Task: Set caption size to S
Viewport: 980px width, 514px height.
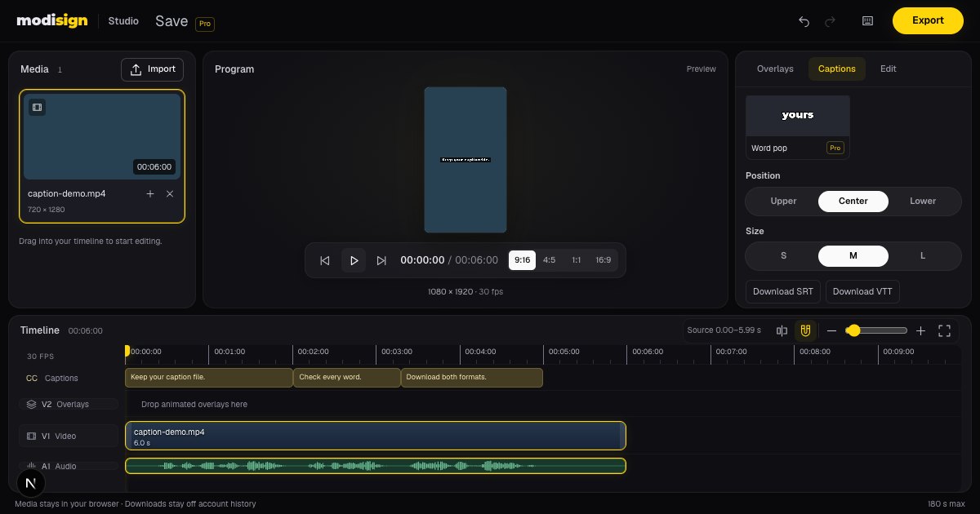Action: (783, 255)
